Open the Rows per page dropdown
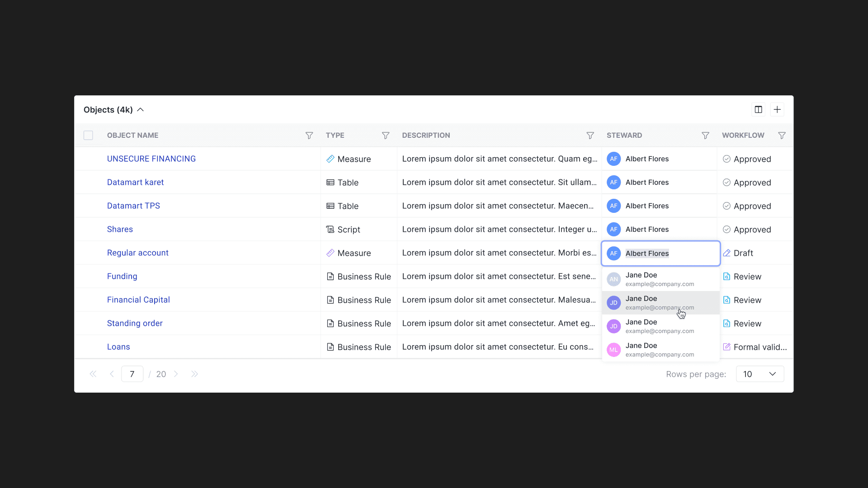Screen dimensions: 868x488 pyautogui.click(x=760, y=374)
